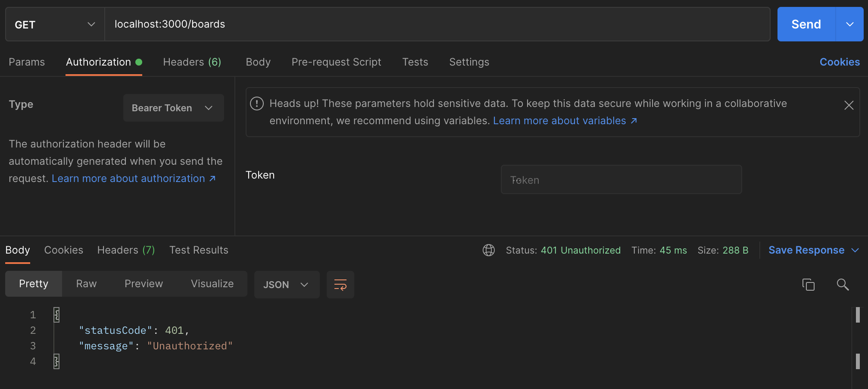Click the "Unauthorized" message value

pos(190,346)
